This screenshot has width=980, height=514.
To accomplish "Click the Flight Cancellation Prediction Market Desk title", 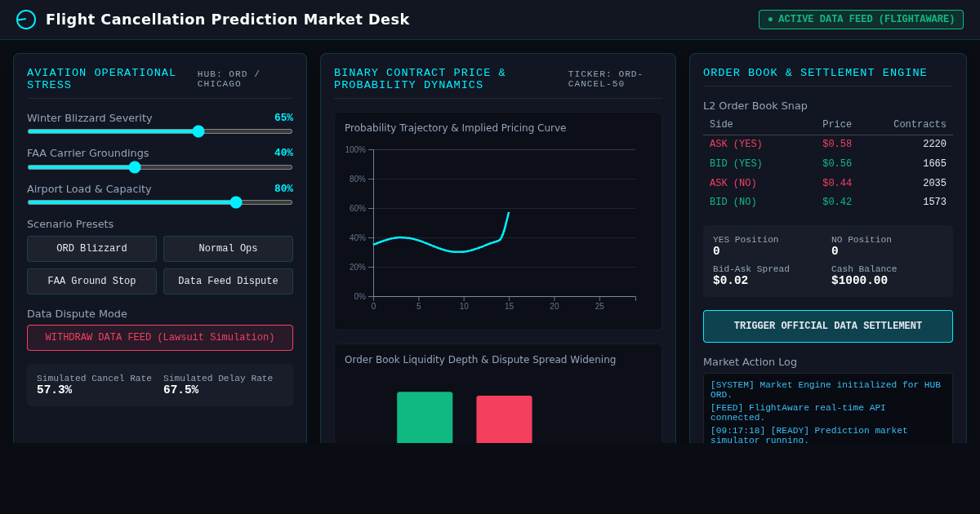I will [x=228, y=20].
